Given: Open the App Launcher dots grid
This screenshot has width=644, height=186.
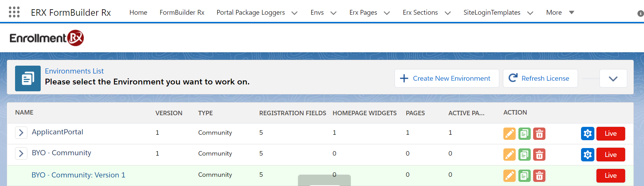Looking at the screenshot, I should pos(14,12).
